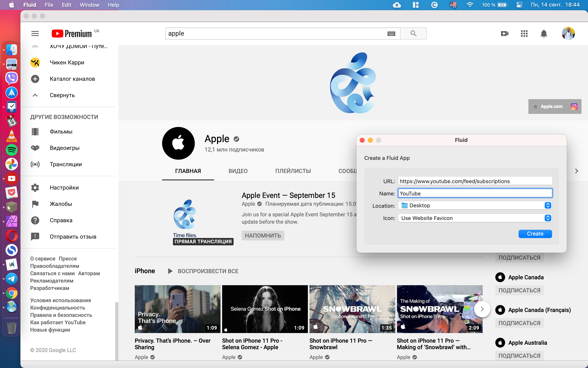Open the Instagram link on channel banner
588x368 pixels.
click(x=574, y=106)
